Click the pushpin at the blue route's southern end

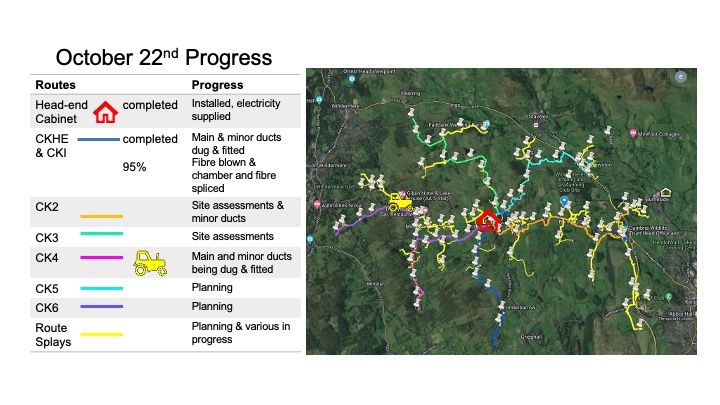pos(501,317)
